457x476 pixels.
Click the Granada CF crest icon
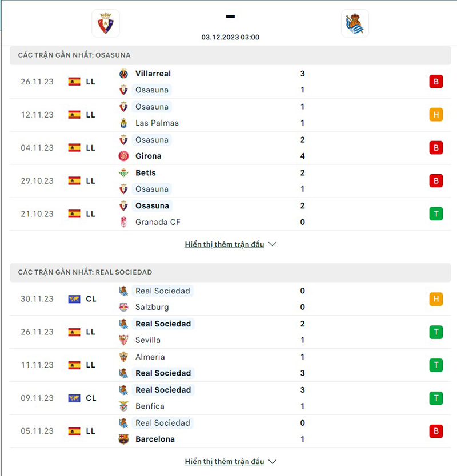[x=125, y=222]
